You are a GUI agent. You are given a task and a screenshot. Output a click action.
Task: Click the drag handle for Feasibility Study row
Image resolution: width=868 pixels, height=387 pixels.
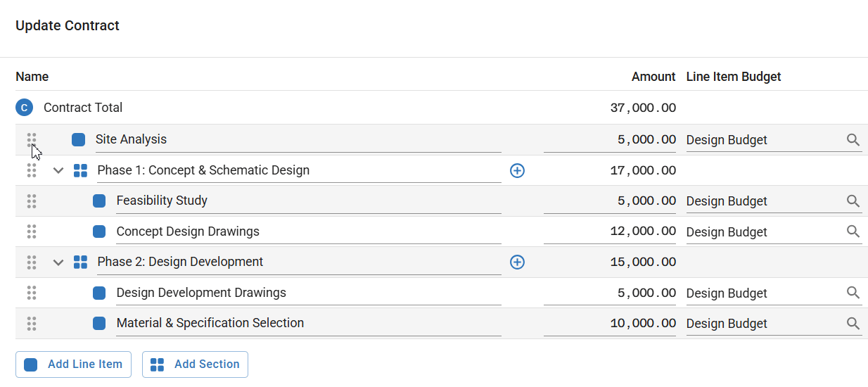click(32, 201)
